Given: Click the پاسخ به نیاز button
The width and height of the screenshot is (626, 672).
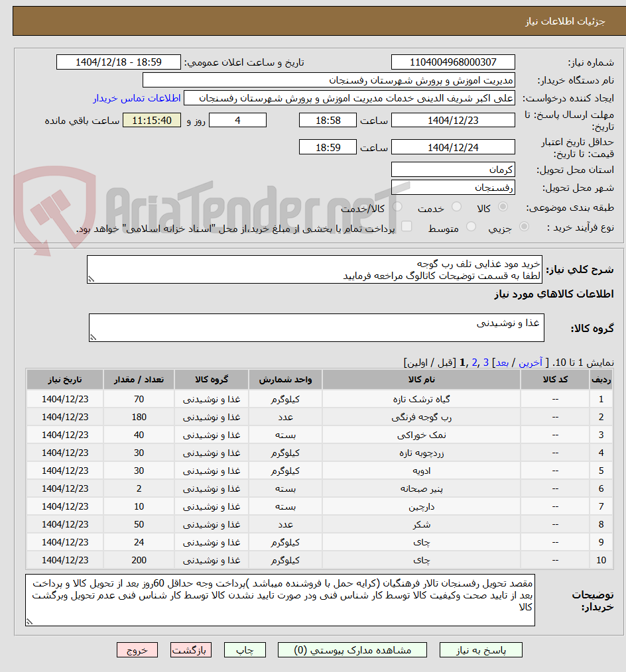Looking at the screenshot, I should point(481,649).
